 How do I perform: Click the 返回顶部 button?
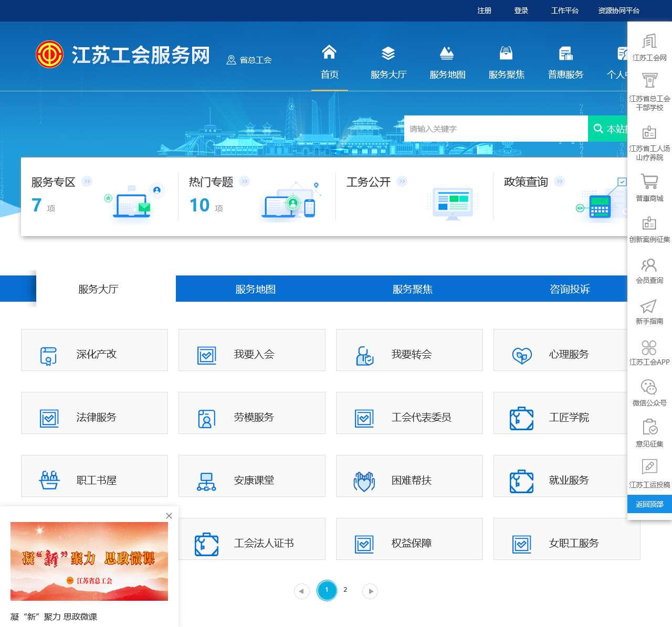pyautogui.click(x=649, y=504)
